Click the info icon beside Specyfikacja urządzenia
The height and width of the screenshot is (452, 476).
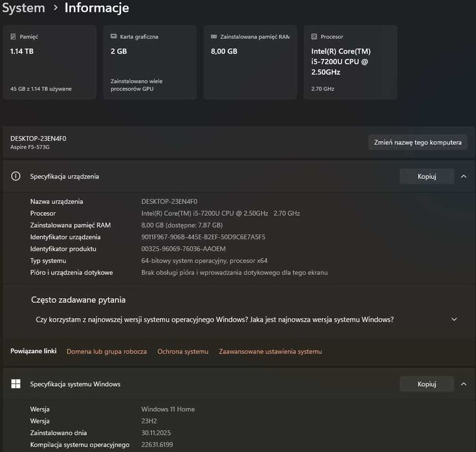point(16,176)
